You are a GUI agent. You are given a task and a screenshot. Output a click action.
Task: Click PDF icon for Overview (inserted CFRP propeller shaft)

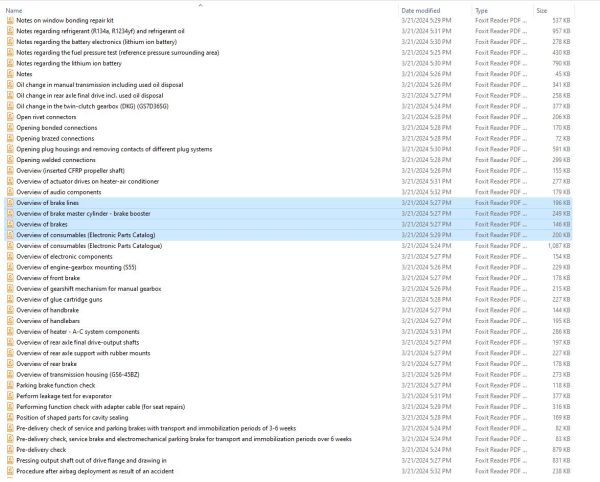coord(10,171)
